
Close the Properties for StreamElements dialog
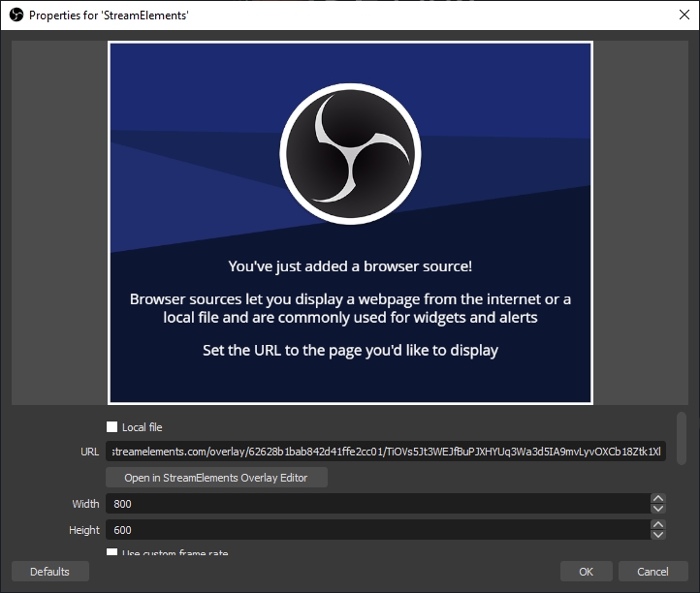684,15
